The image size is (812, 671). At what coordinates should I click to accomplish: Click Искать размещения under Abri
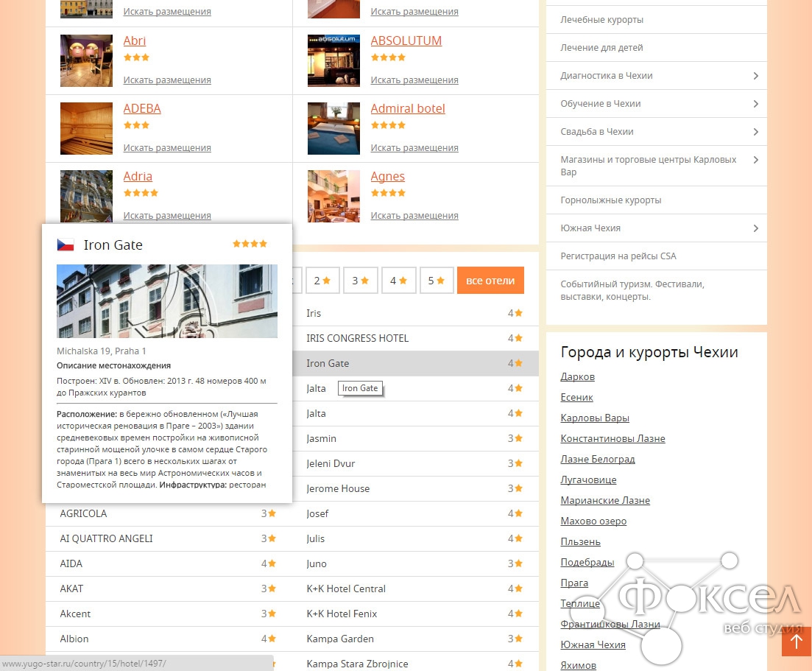tap(167, 80)
